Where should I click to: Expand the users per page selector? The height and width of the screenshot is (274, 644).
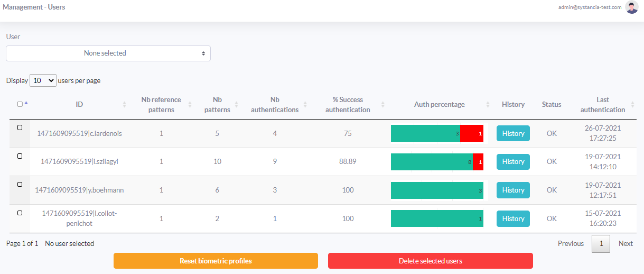43,80
